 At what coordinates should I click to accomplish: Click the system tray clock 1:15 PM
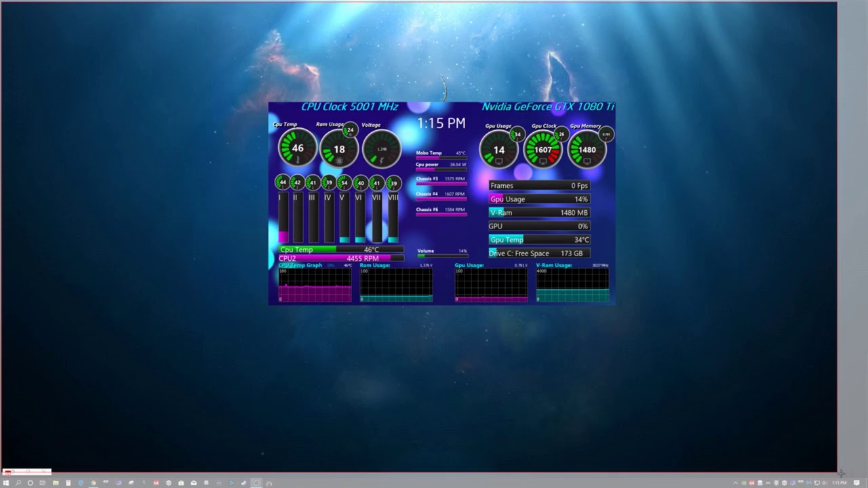point(840,483)
